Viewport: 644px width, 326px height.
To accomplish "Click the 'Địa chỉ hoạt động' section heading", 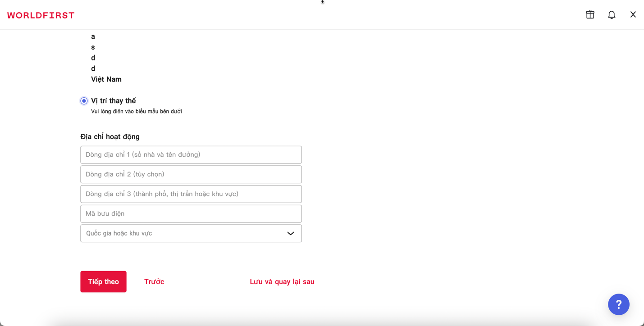I will pyautogui.click(x=110, y=136).
